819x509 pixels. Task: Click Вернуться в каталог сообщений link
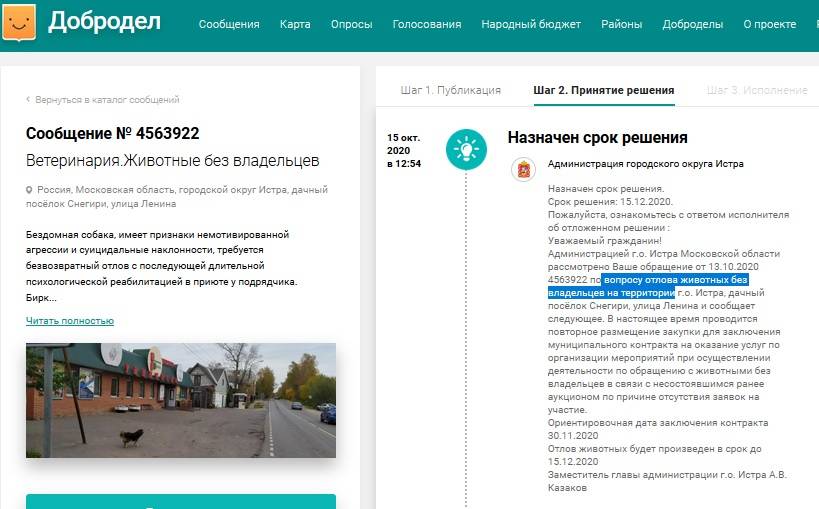click(x=102, y=100)
